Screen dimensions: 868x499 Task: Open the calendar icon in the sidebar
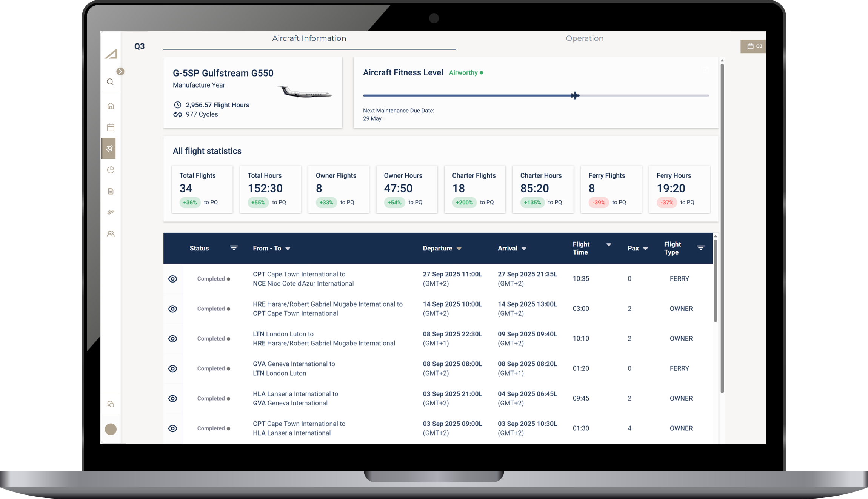click(110, 127)
